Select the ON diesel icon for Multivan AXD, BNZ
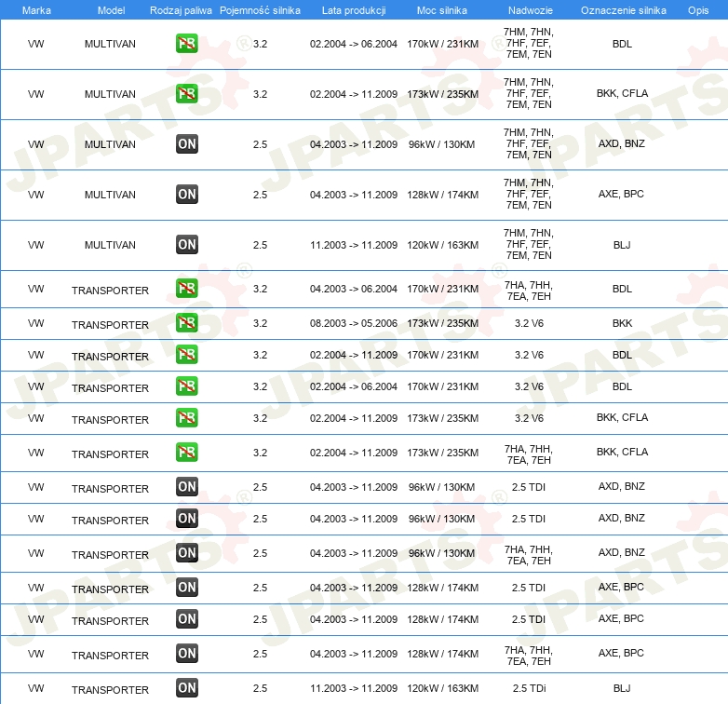Image resolution: width=728 pixels, height=704 pixels. point(186,144)
